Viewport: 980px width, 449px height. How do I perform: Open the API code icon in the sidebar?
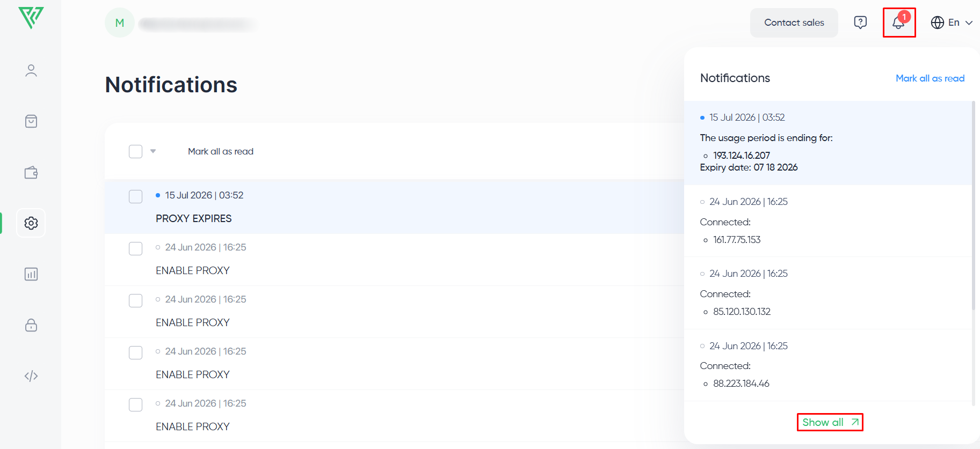[x=31, y=376]
